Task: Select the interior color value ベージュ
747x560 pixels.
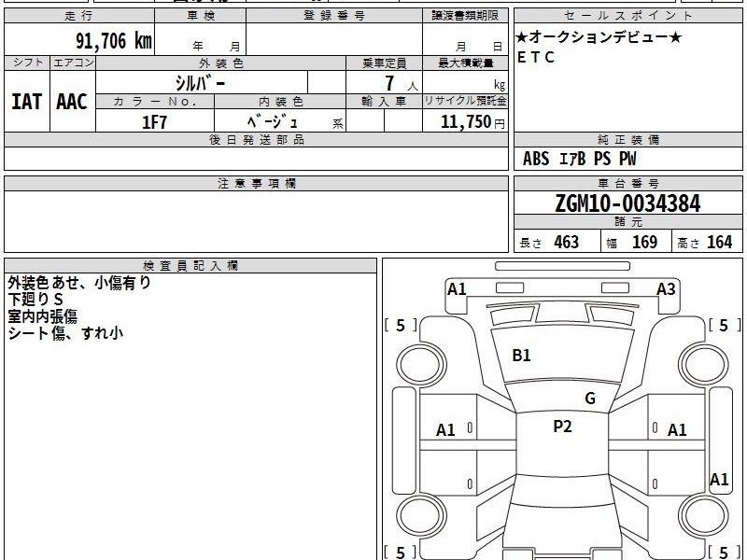Action: pyautogui.click(x=272, y=122)
